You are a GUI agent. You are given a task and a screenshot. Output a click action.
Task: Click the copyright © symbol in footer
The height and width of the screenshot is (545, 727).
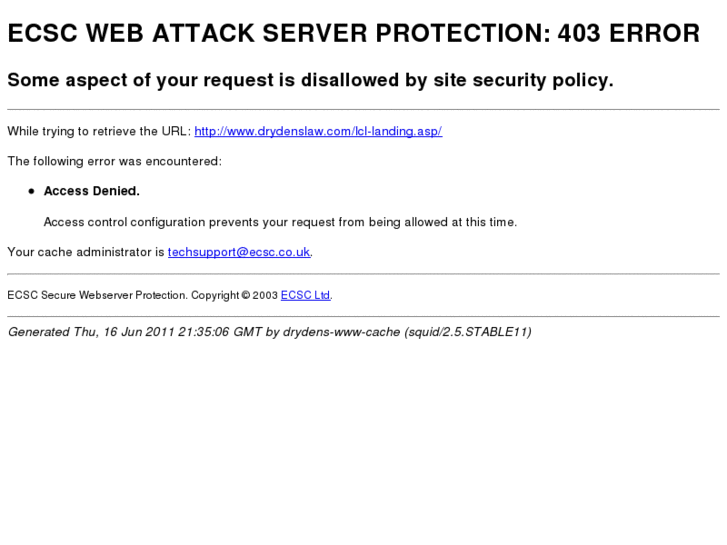tap(246, 295)
